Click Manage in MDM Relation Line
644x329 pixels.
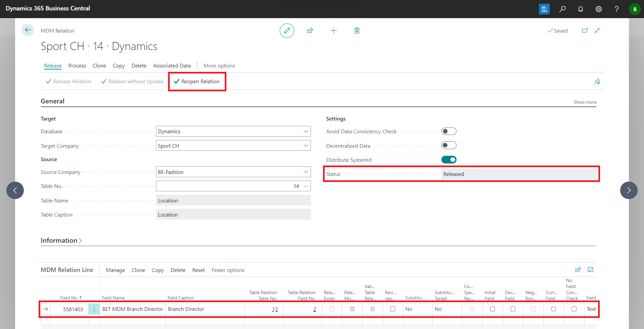point(115,270)
